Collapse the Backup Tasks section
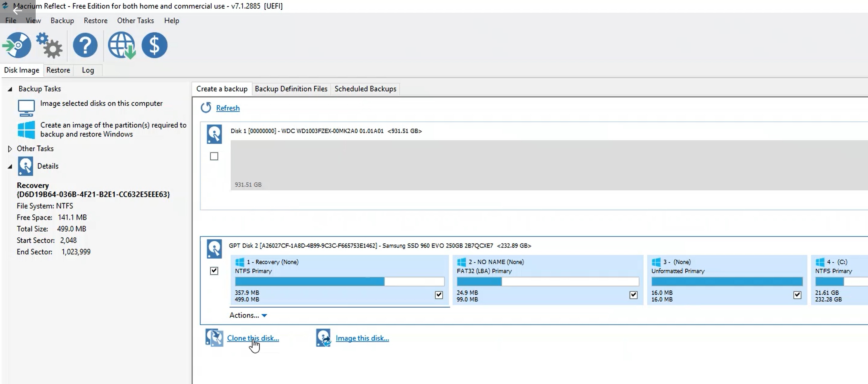 [x=10, y=89]
